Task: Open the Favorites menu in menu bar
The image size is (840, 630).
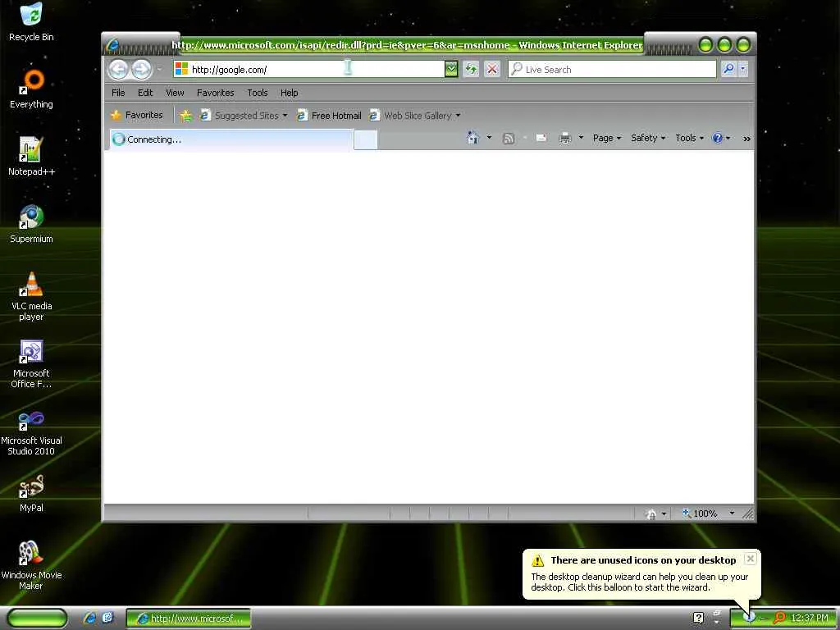Action: point(216,93)
